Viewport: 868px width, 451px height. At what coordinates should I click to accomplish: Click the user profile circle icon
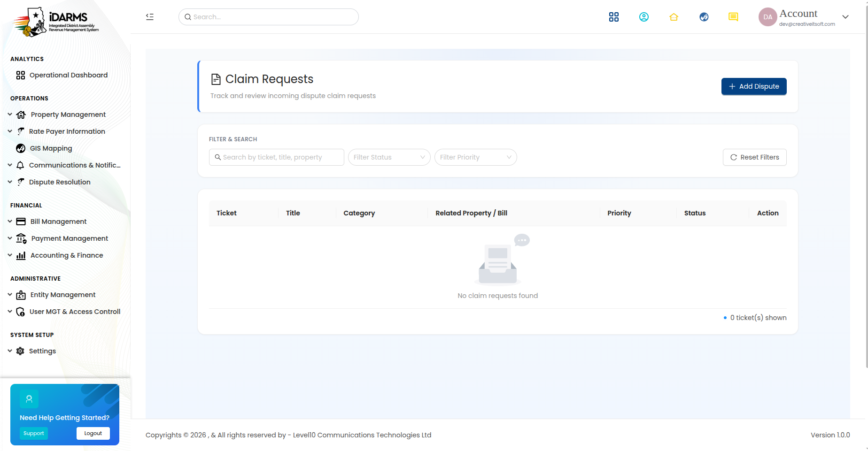pyautogui.click(x=643, y=17)
